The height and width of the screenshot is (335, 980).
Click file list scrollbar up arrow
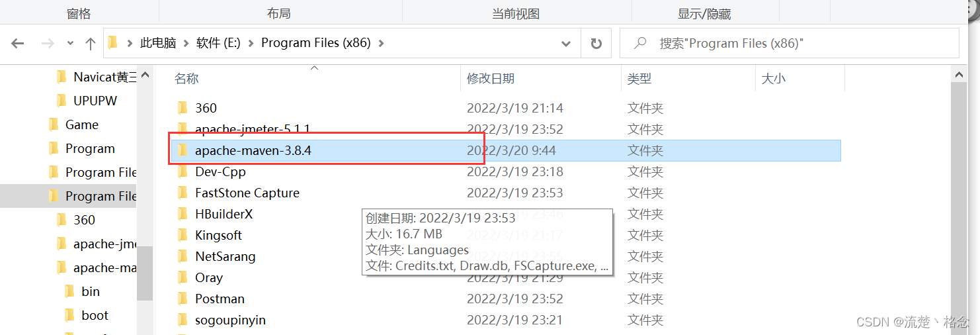(959, 74)
